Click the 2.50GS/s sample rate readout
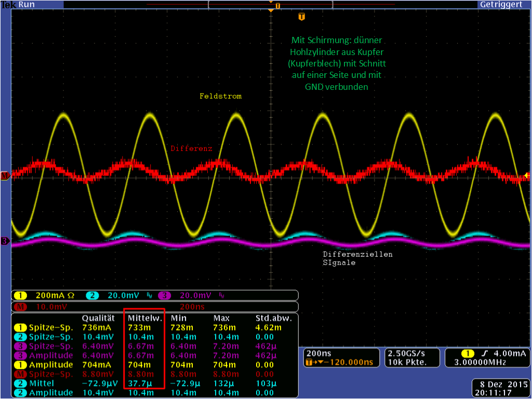The image size is (532, 399). [406, 353]
